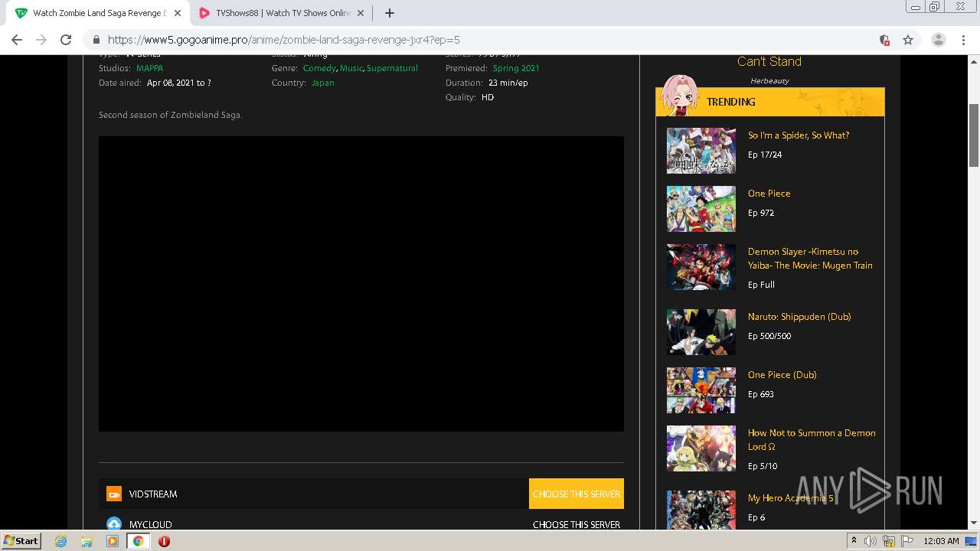Screen dimensions: 980x551
Task: Click the Chrome icon in the taskbar
Action: (x=139, y=541)
